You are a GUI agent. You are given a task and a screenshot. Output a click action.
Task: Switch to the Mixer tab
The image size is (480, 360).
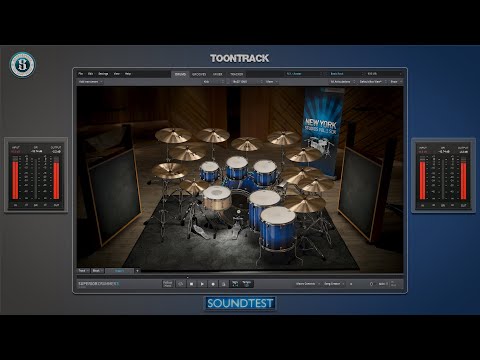click(218, 74)
